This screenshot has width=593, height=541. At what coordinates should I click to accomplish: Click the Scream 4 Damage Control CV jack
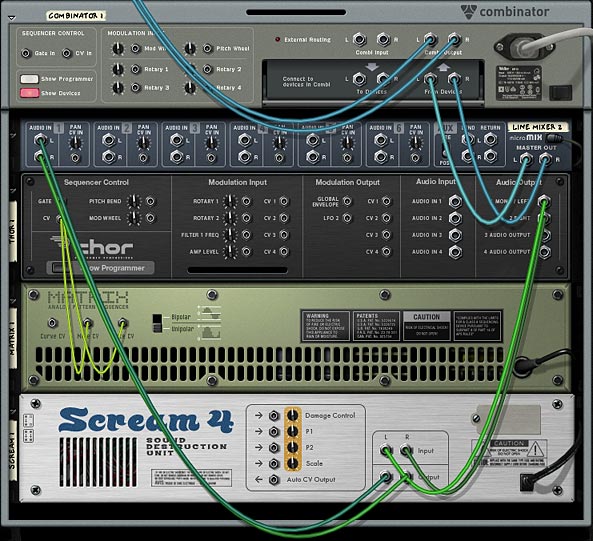tap(274, 415)
